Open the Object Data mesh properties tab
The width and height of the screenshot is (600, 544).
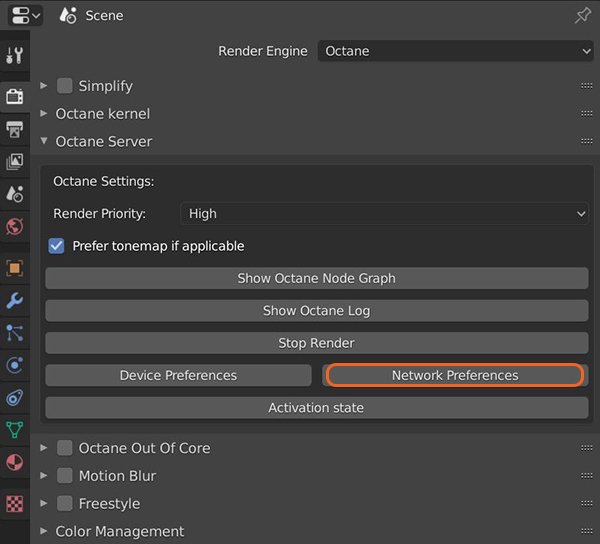tap(15, 430)
